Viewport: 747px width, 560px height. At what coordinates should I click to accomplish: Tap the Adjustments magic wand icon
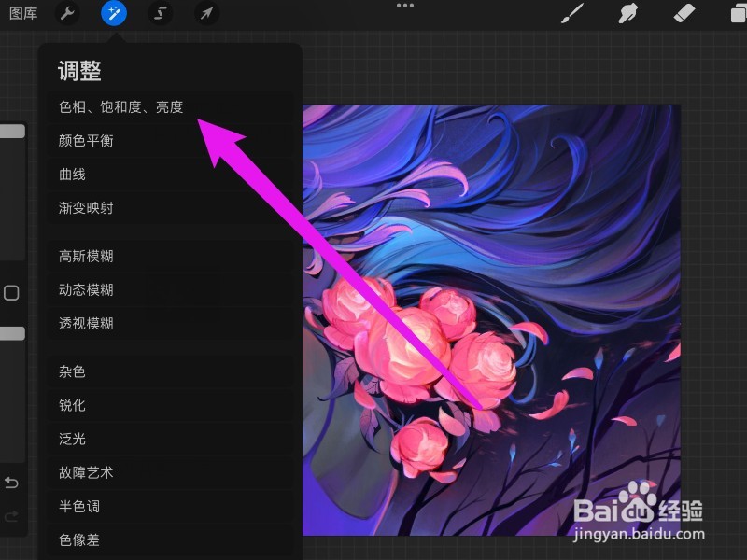pos(114,13)
